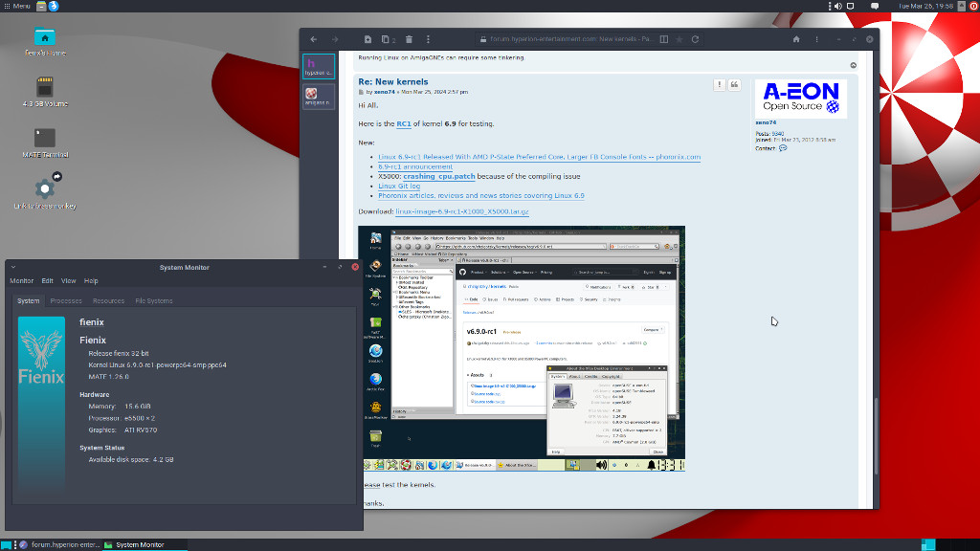This screenshot has width=980, height=551.
Task: Open the crashing_cpu.patch link
Action: (x=438, y=177)
